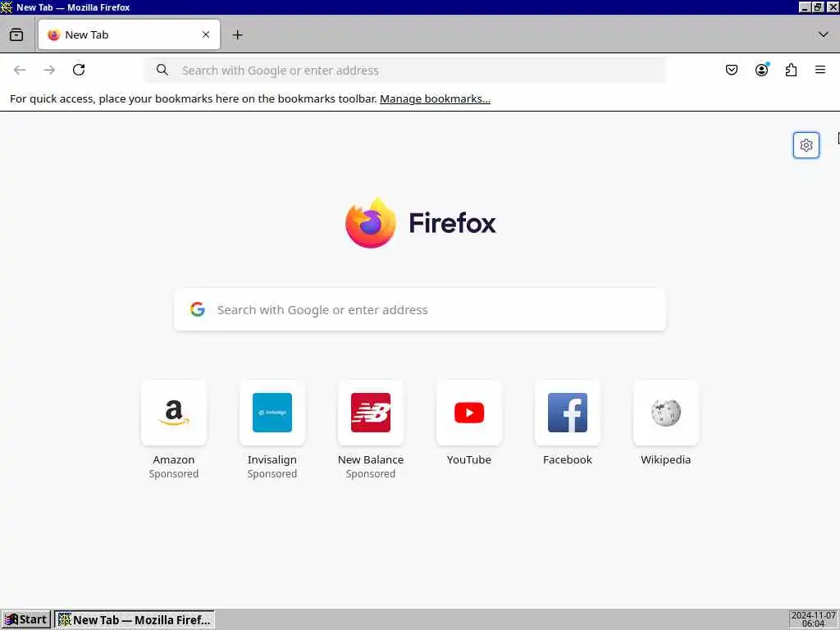Select the Firefox taskbar window entry
Screen dimensions: 840x630
135,620
